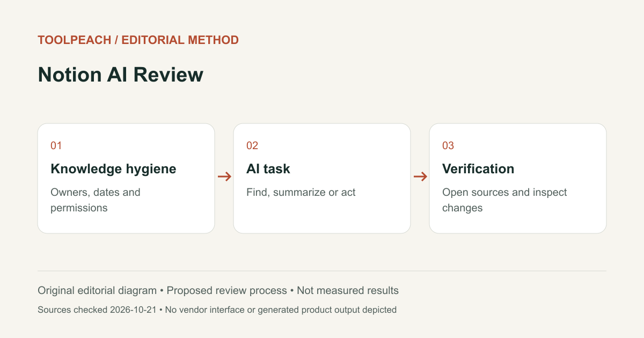The height and width of the screenshot is (338, 644).
Task: Click the text Owners, dates and permissions
Action: click(96, 200)
